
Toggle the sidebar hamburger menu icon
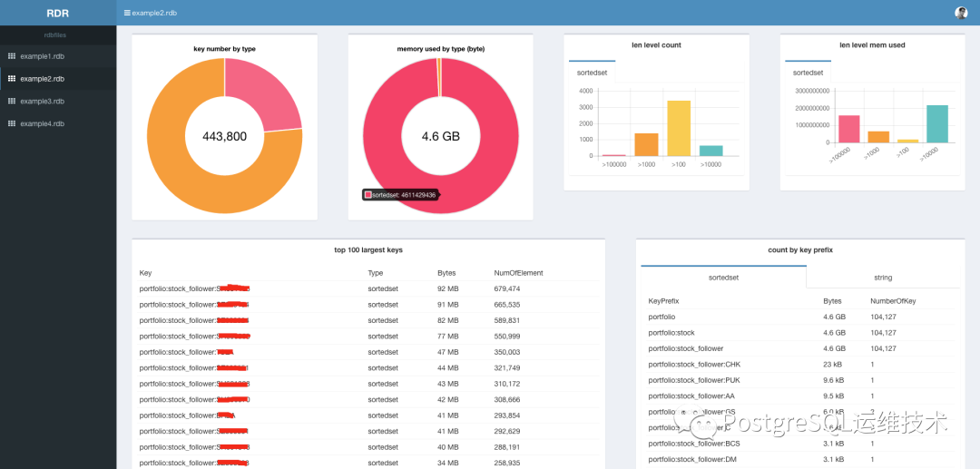[128, 13]
